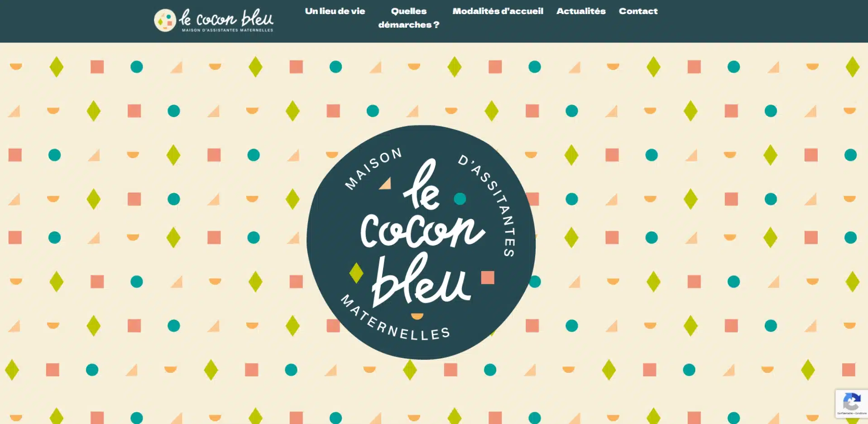Click the reCAPTCHA arrows icon
Image resolution: width=868 pixels, height=424 pixels.
tap(852, 401)
